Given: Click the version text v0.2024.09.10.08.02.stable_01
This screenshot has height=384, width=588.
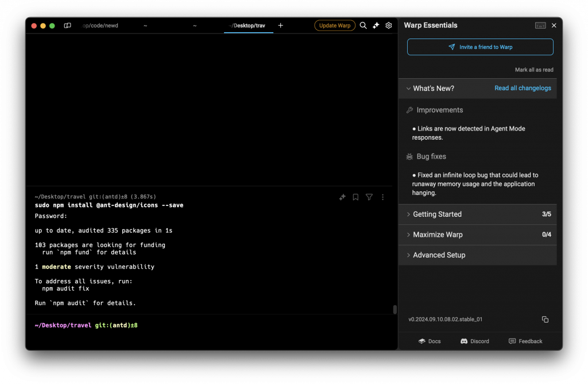Looking at the screenshot, I should (446, 320).
